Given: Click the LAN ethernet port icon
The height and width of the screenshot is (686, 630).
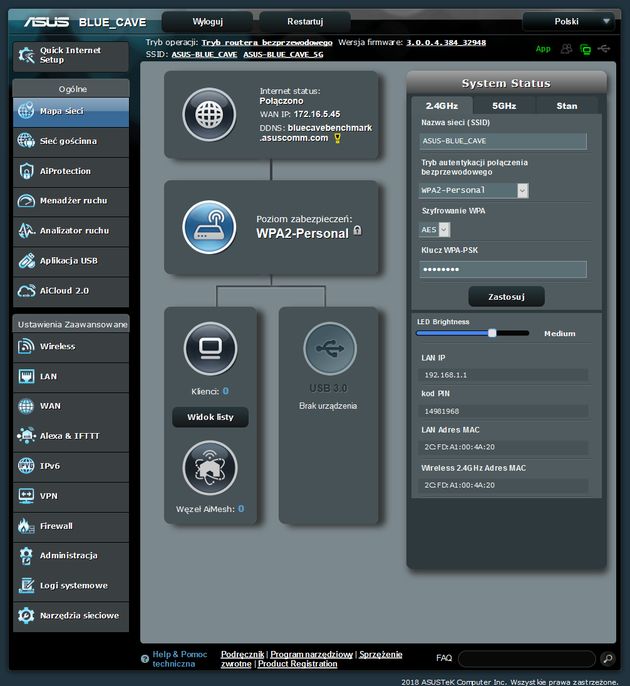Looking at the screenshot, I should pos(26,376).
